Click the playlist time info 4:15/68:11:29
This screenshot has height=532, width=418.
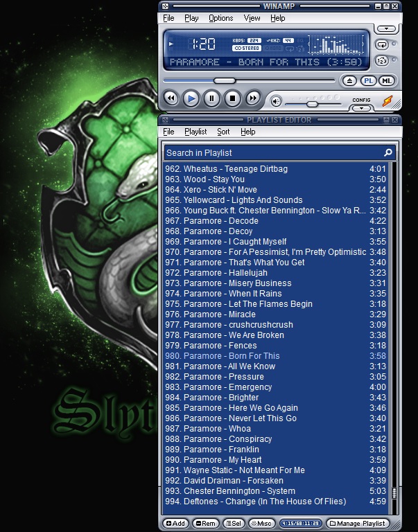click(301, 523)
